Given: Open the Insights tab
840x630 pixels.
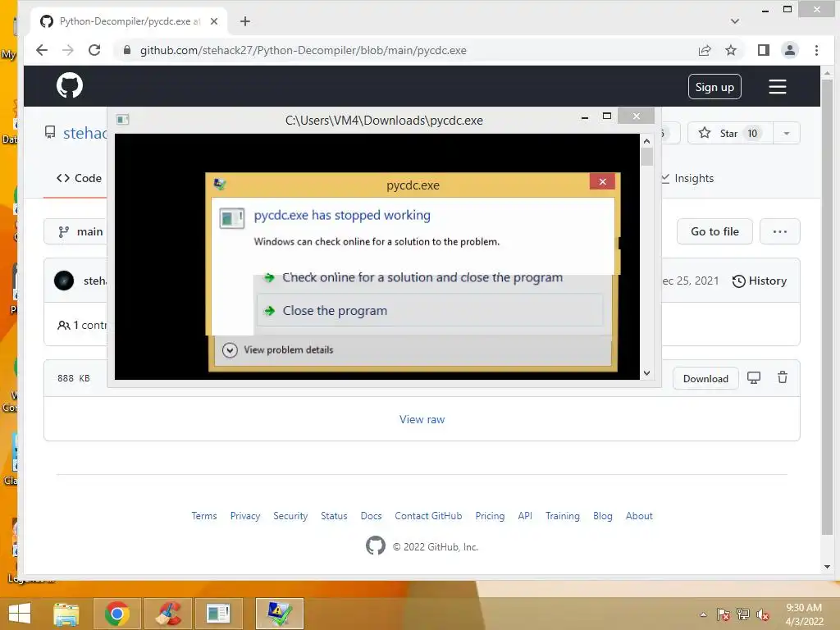Looking at the screenshot, I should click(687, 178).
